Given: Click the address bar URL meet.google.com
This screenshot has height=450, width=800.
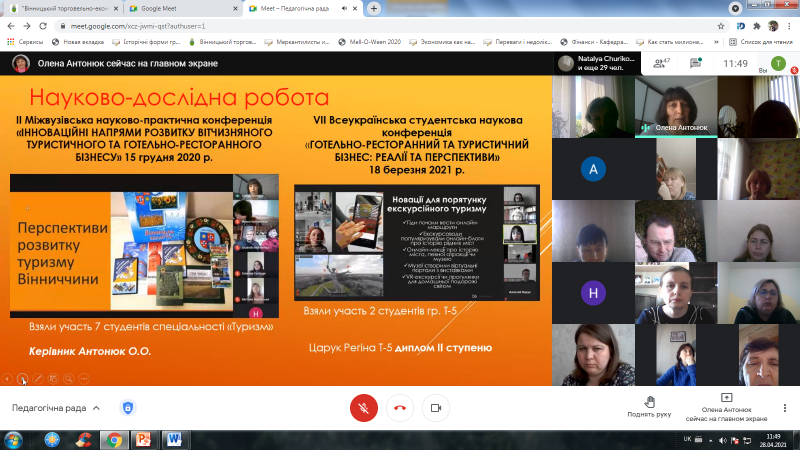Looking at the screenshot, I should coord(138,26).
